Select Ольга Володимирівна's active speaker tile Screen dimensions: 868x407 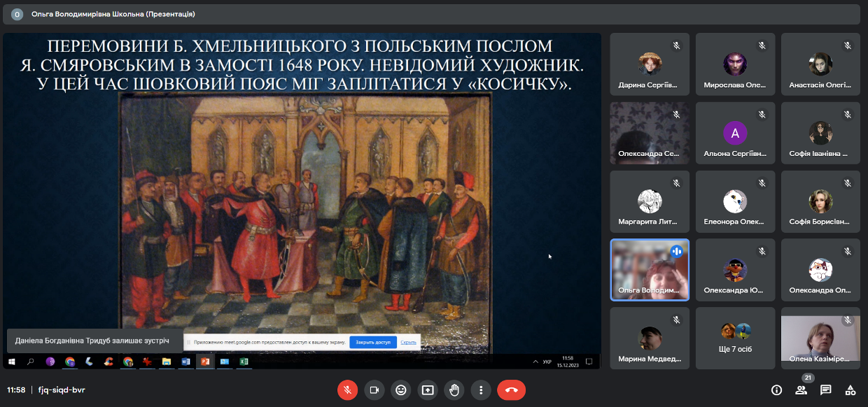pos(650,270)
